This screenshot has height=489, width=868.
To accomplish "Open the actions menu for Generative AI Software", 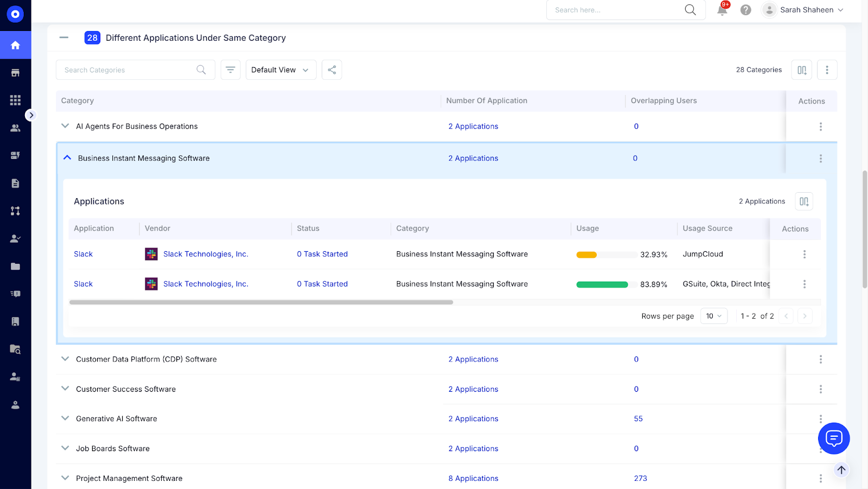I will (820, 418).
